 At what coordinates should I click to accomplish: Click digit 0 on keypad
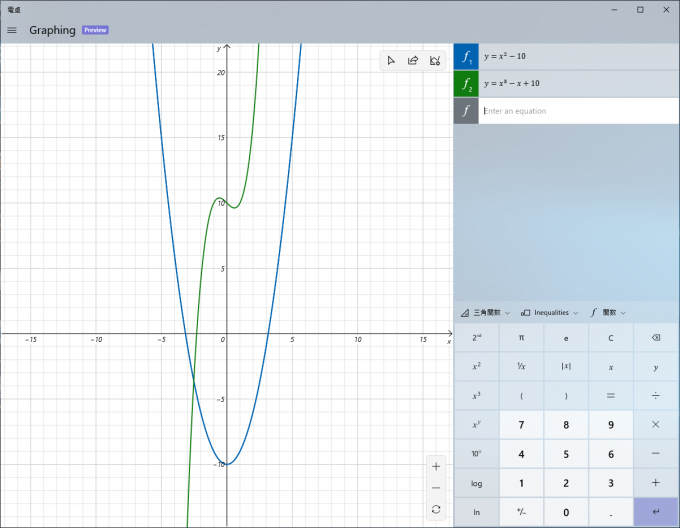[x=566, y=512]
